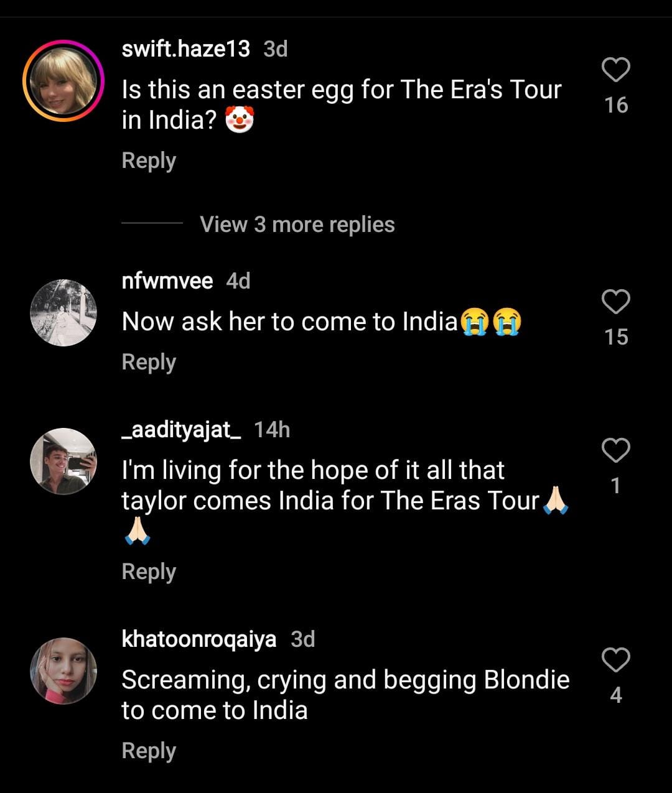
Task: Reply to _aadityajat_'s Eras Tour comment
Action: pyautogui.click(x=149, y=572)
